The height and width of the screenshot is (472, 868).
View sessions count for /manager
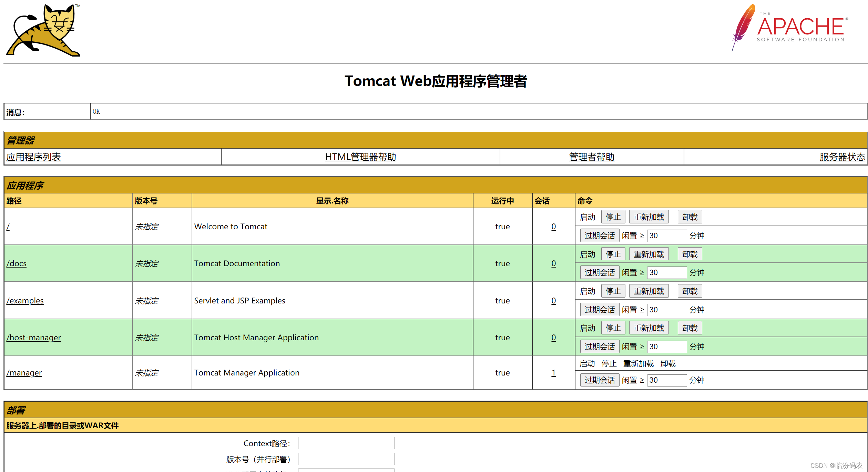point(553,373)
